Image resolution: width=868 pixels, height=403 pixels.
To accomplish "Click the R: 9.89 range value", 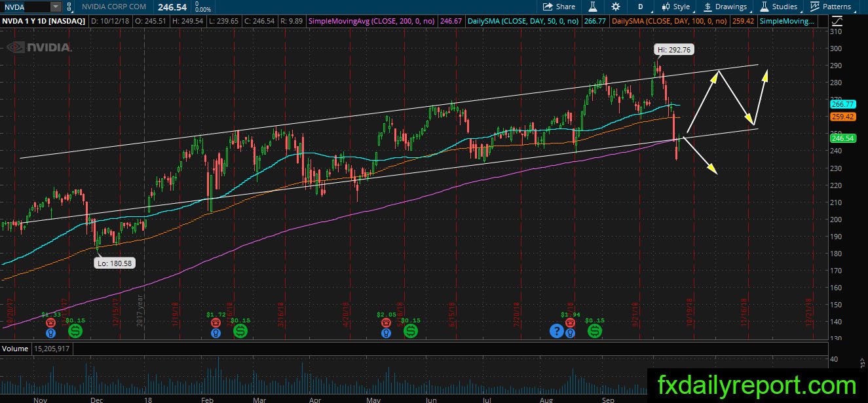I will coord(290,22).
